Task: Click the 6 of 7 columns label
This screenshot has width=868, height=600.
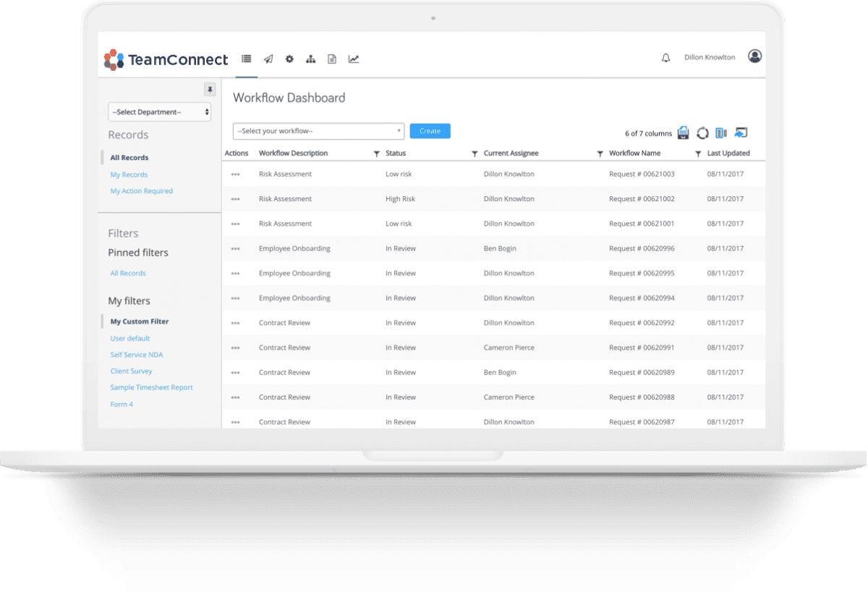Action: [648, 134]
